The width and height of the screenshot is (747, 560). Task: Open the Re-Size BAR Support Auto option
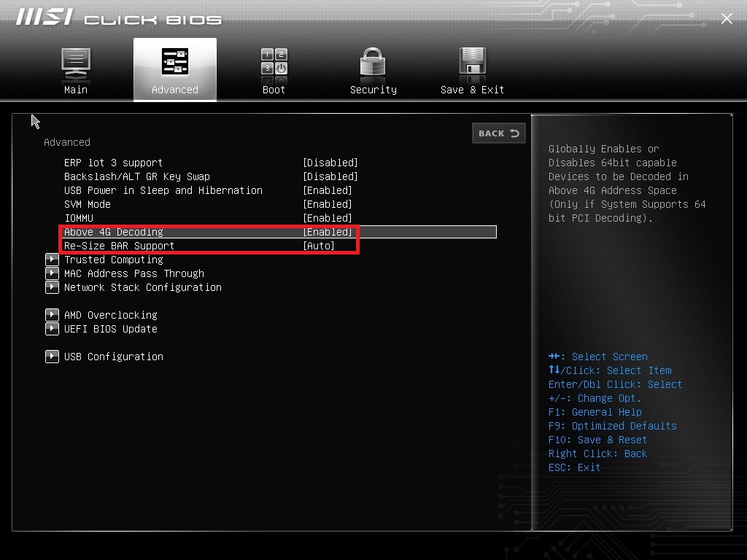pos(319,246)
